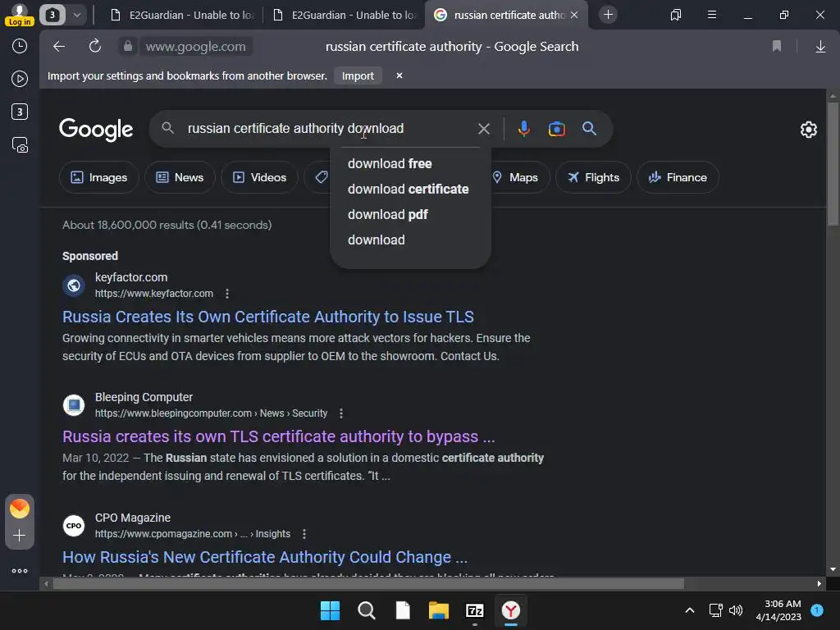
Task: Click the Log in profile icon
Action: click(x=20, y=15)
